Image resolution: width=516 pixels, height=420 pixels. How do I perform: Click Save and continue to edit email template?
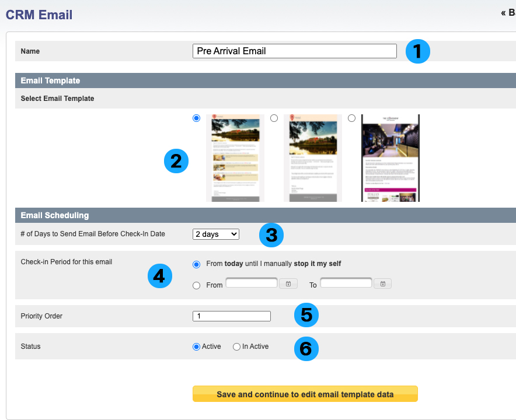click(x=305, y=394)
